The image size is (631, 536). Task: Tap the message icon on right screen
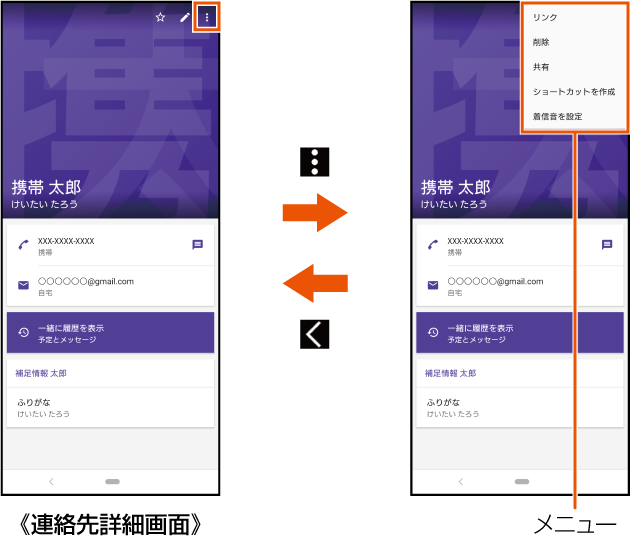click(607, 245)
